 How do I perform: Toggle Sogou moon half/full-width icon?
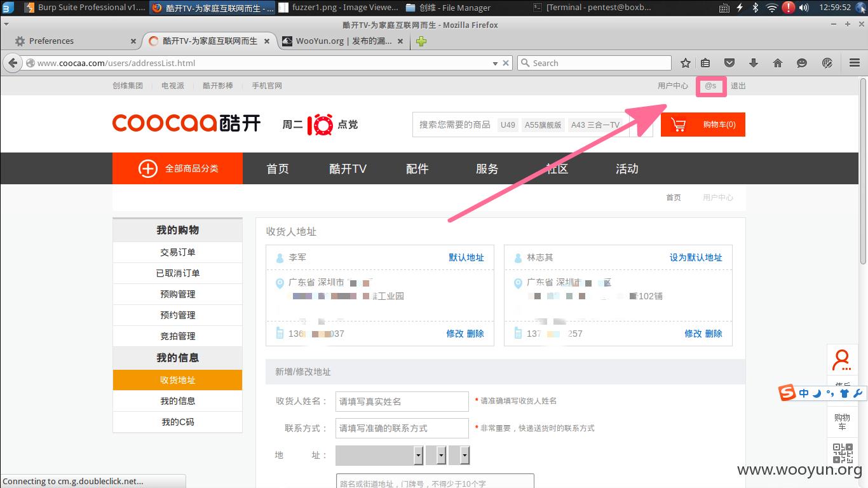[817, 393]
